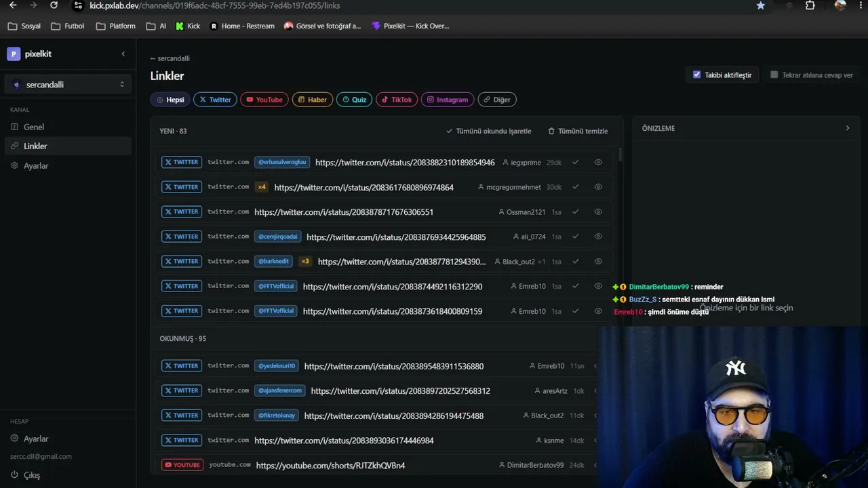The image size is (868, 488).
Task: Open the sercandalli channel selector dropdown
Action: (68, 85)
